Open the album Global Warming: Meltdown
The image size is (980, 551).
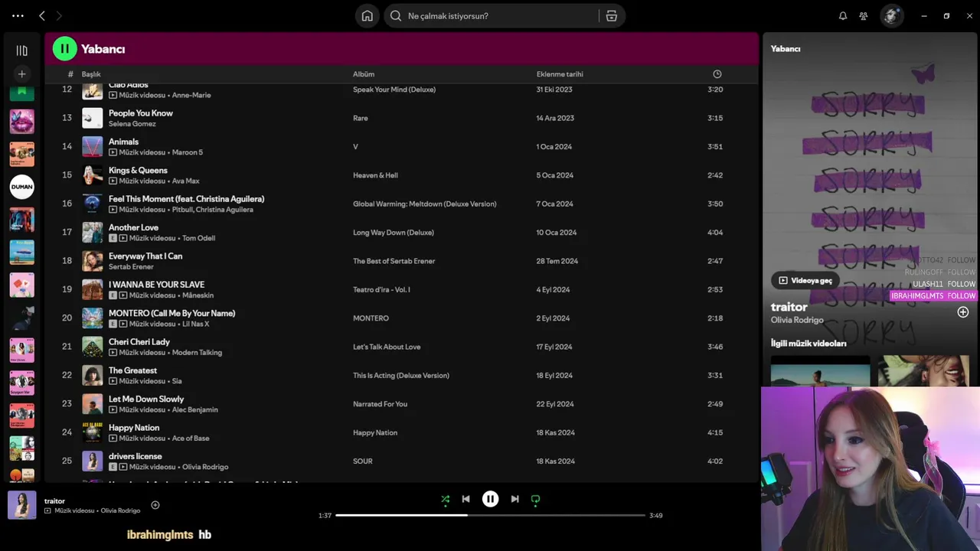coord(425,204)
